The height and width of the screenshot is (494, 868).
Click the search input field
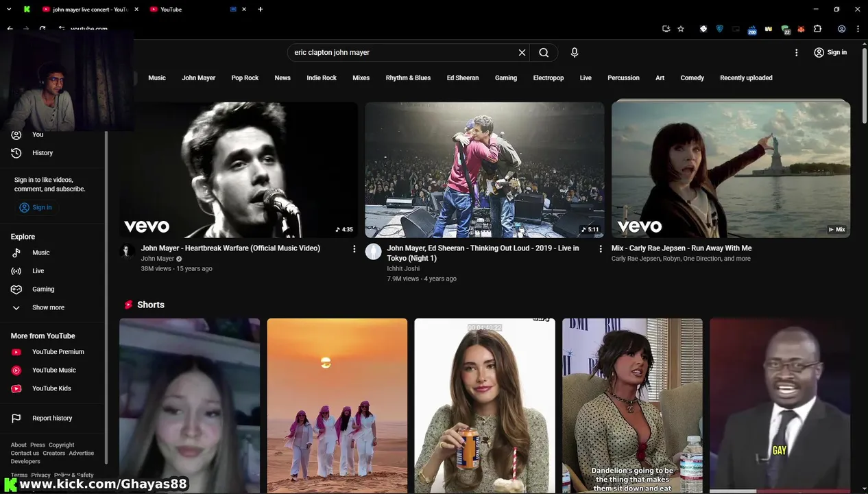(x=403, y=52)
